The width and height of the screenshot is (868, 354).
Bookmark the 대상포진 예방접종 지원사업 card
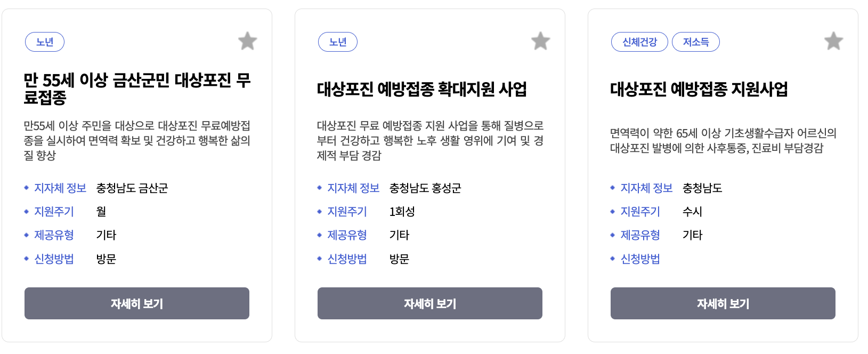[x=833, y=41]
